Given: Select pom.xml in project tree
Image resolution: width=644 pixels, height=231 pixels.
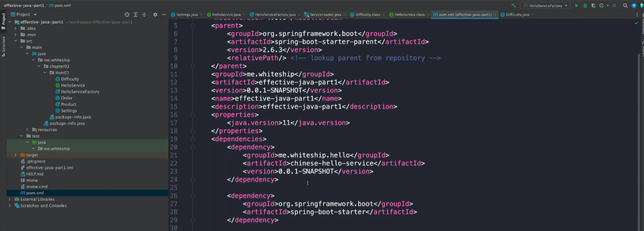Looking at the screenshot, I should coord(35,193).
